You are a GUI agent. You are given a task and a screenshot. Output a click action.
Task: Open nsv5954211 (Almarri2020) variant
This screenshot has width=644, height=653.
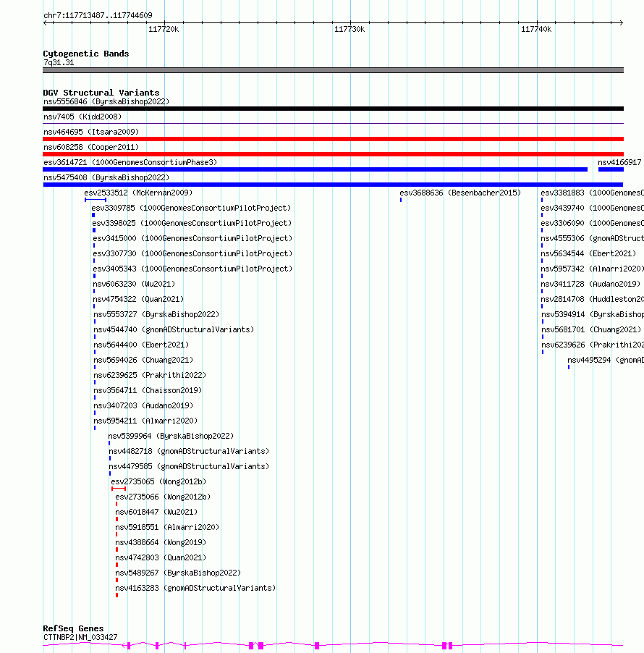145,421
